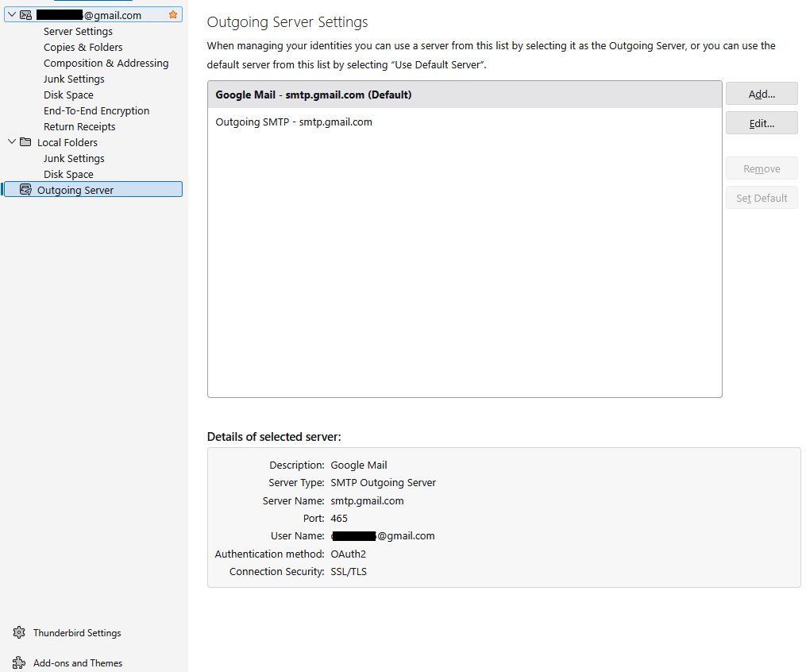The image size is (806, 672).
Task: Open Disk Space under Local Folders
Action: pyautogui.click(x=68, y=174)
